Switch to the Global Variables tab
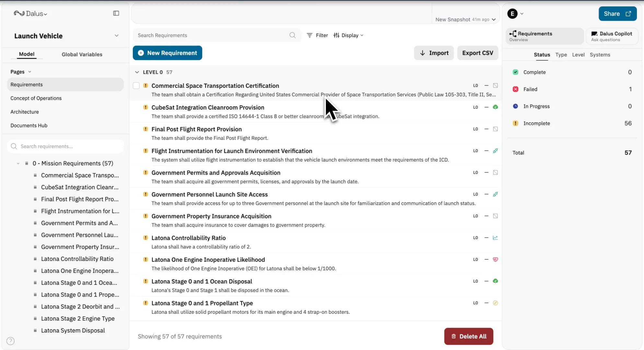The image size is (644, 350). pos(82,54)
